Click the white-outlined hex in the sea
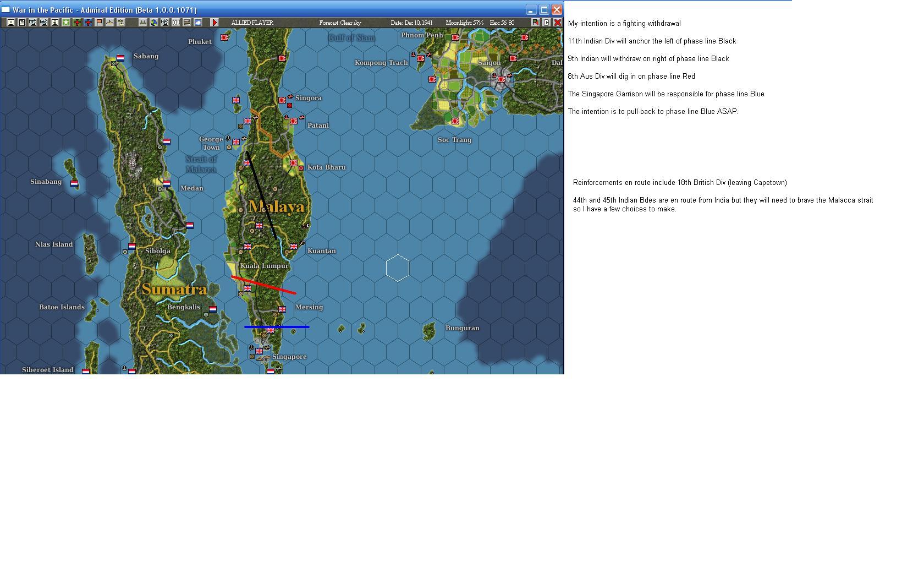This screenshot has width=924, height=578. [x=398, y=268]
